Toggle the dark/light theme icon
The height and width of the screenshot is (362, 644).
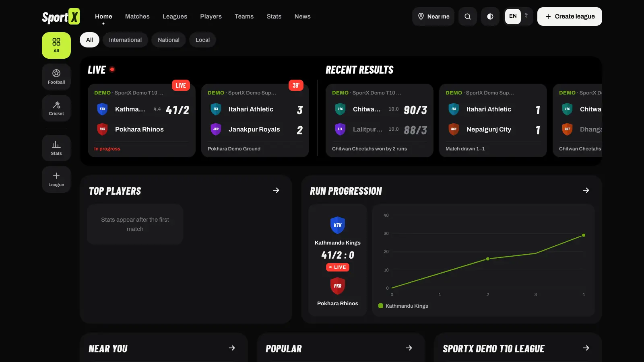point(490,16)
